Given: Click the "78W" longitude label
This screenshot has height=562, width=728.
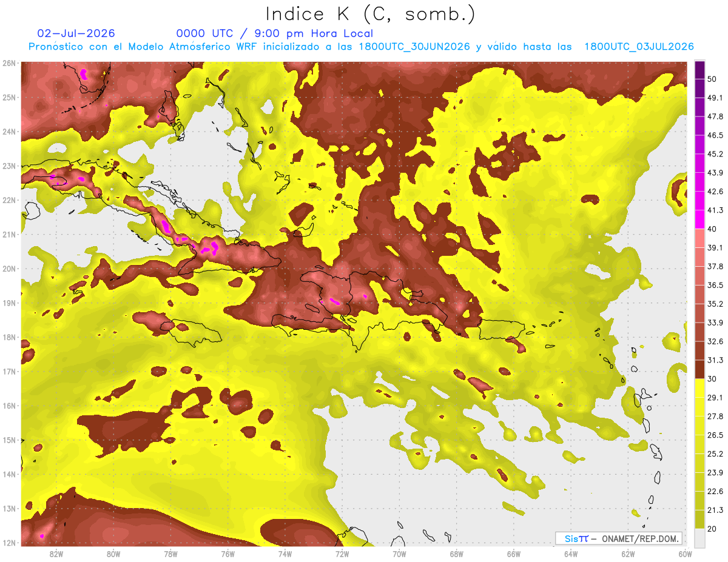Looking at the screenshot, I should (170, 554).
